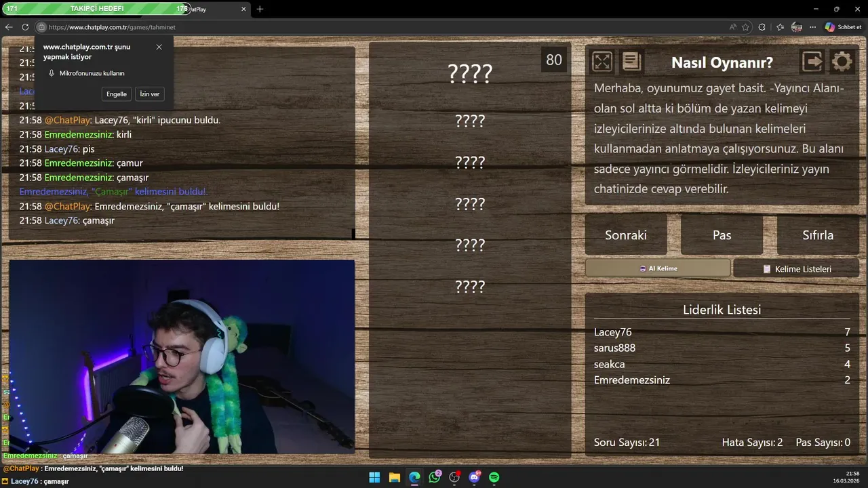Open browser more options ellipsis menu
868x488 pixels.
[813, 27]
